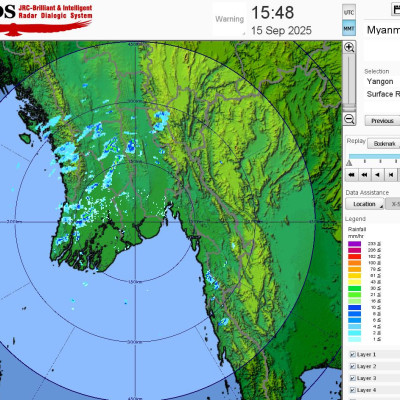Uncheck the Layer 1 checkbox

[x=352, y=354]
